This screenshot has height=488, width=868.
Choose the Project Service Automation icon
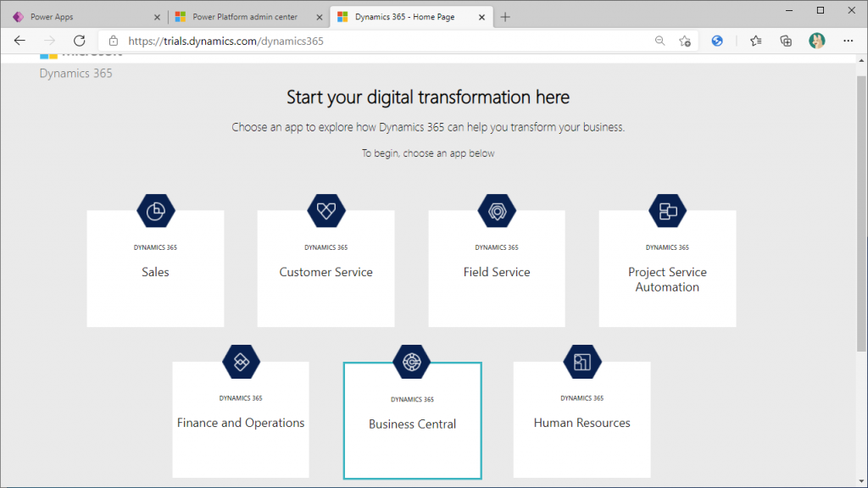[667, 211]
